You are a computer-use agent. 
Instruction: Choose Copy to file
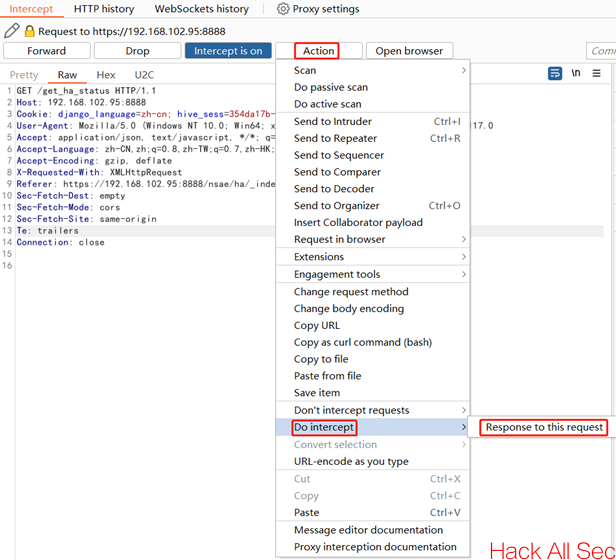click(x=373, y=359)
